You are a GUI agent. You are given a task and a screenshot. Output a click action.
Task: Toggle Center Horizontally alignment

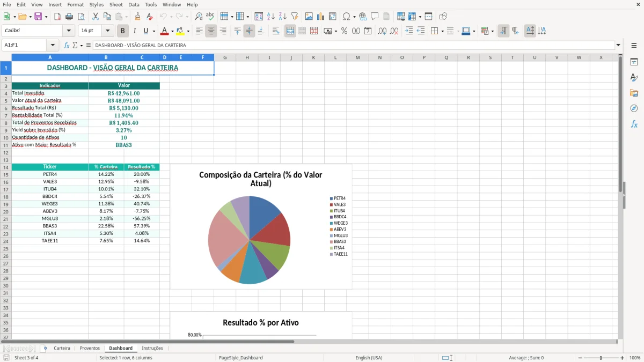pyautogui.click(x=211, y=31)
